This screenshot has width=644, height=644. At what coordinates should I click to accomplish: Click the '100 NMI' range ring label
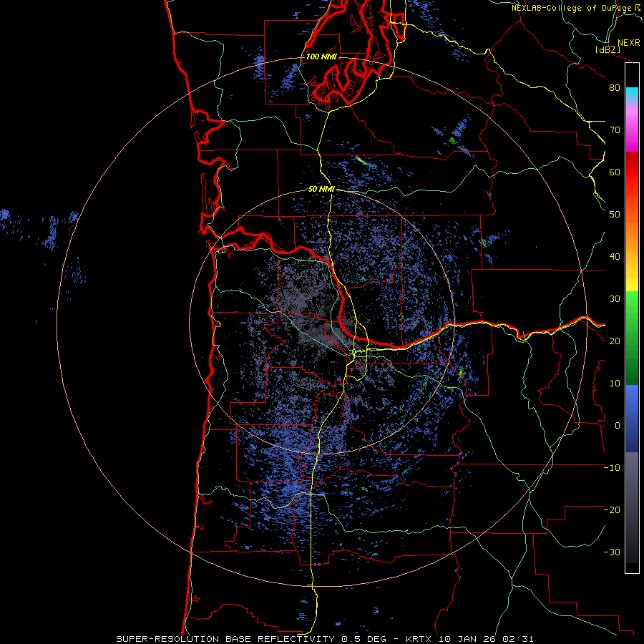(x=321, y=57)
